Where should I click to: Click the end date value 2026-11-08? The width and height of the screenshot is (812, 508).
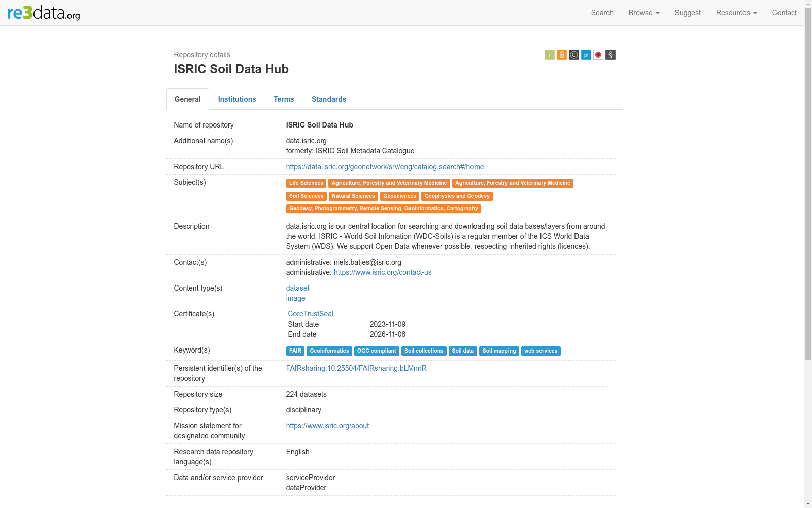388,334
